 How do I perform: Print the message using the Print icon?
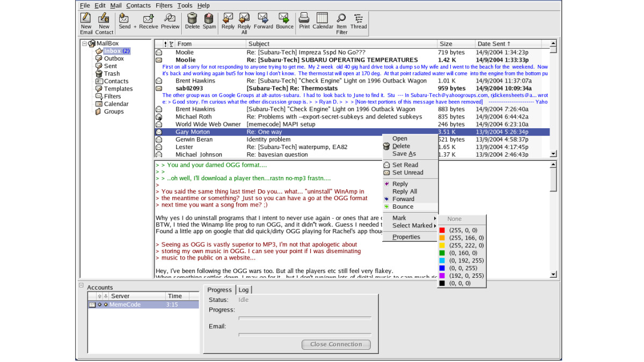coord(304,21)
